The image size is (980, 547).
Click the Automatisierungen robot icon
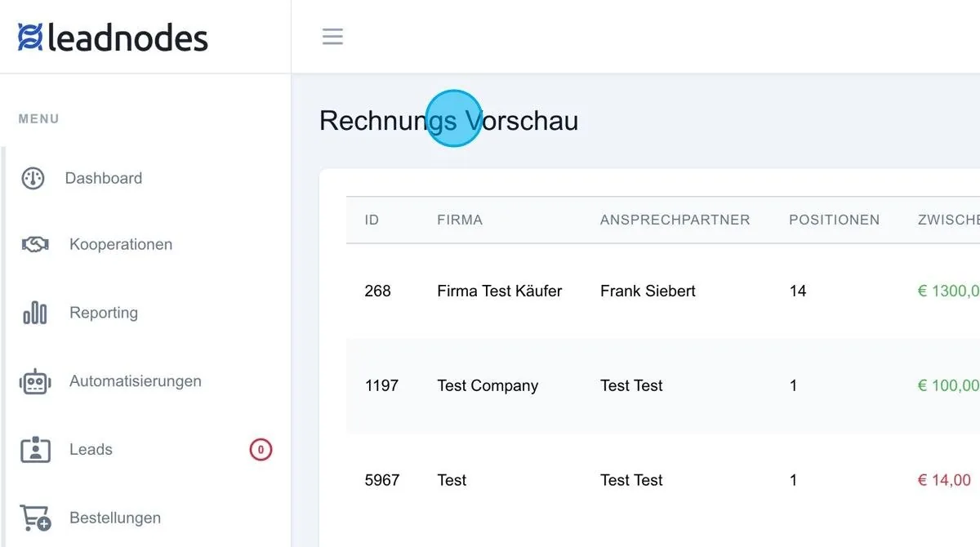35,381
